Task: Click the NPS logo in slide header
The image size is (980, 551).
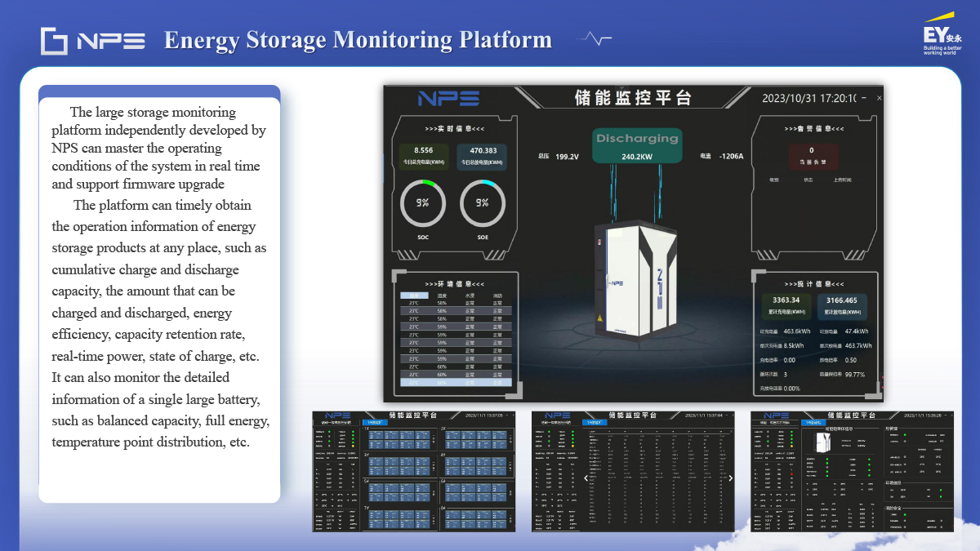Action: tap(93, 41)
